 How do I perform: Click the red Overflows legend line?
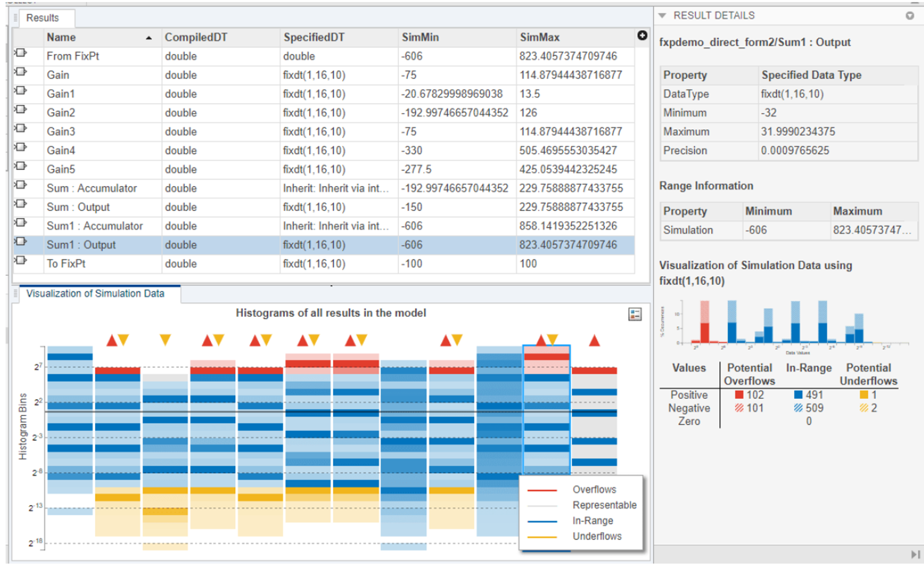click(542, 490)
